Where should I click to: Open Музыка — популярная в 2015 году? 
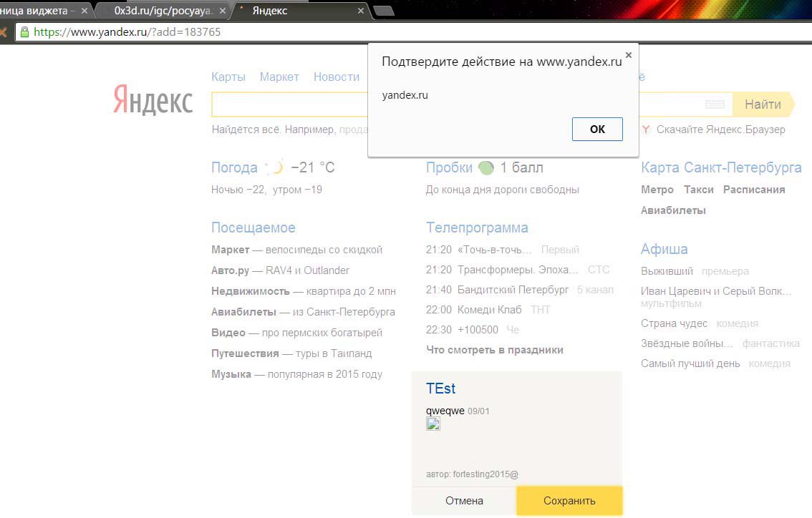[x=296, y=373]
